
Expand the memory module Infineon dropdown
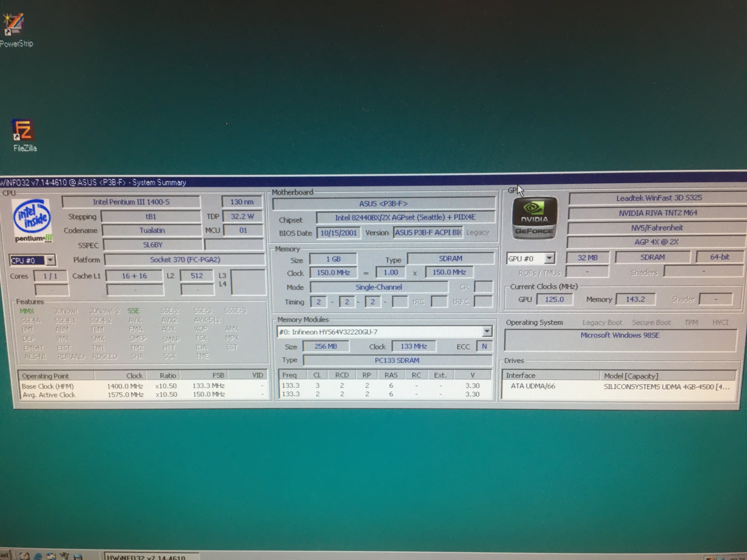[x=487, y=332]
